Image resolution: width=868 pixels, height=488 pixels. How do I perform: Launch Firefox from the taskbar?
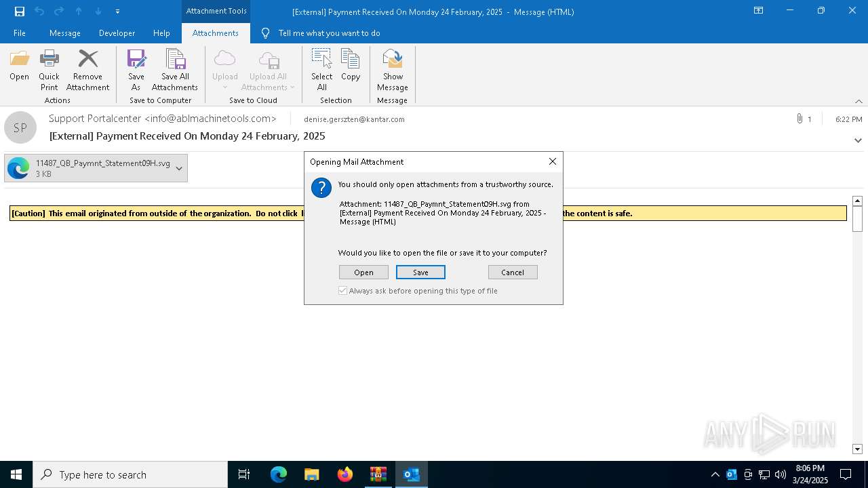345,474
